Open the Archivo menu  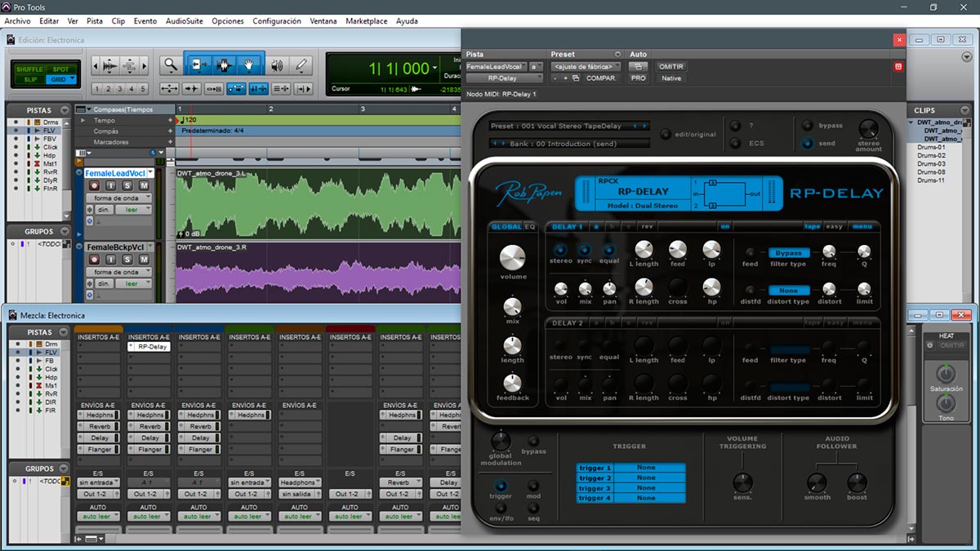18,20
